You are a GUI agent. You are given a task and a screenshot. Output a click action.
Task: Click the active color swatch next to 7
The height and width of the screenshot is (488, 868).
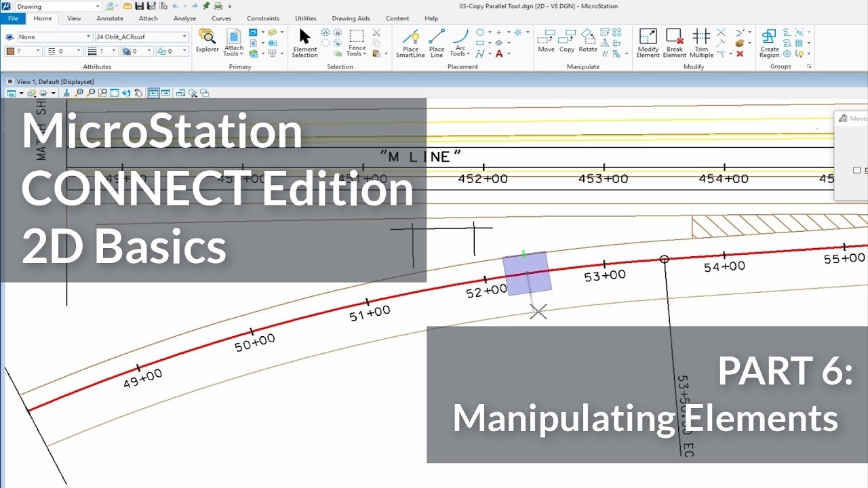coord(10,51)
